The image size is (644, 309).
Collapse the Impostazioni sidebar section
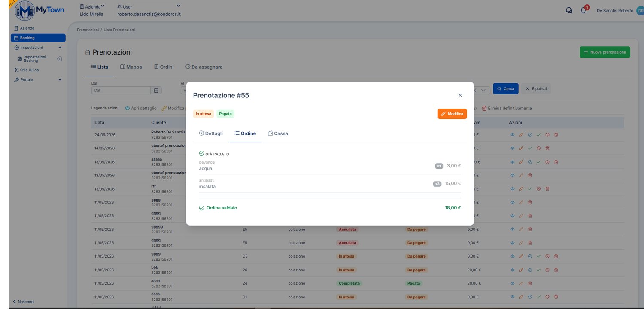tap(60, 48)
